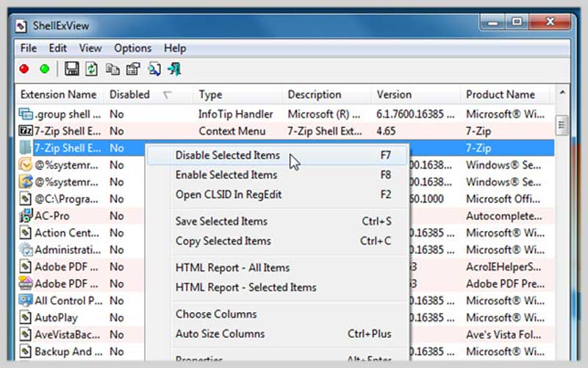Click the 7z icon of the Context Menu row

point(26,131)
